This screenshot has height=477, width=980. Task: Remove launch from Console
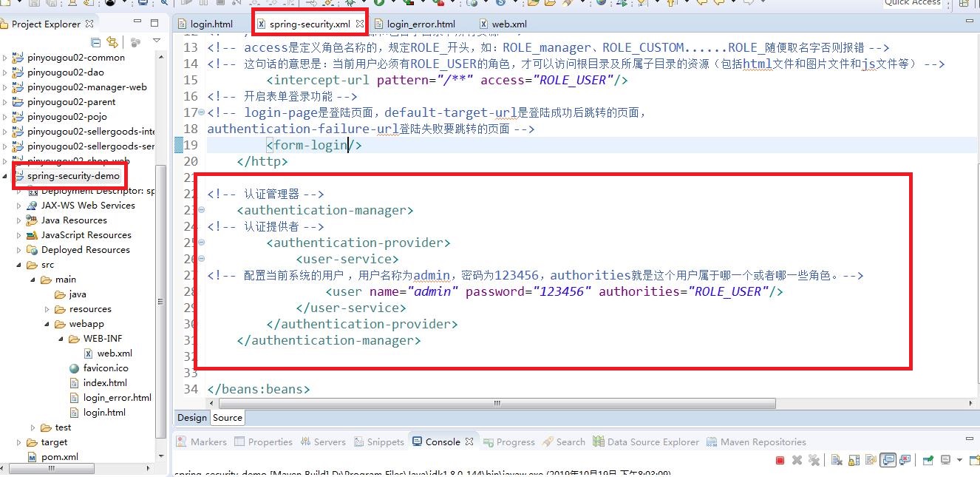pos(797,460)
